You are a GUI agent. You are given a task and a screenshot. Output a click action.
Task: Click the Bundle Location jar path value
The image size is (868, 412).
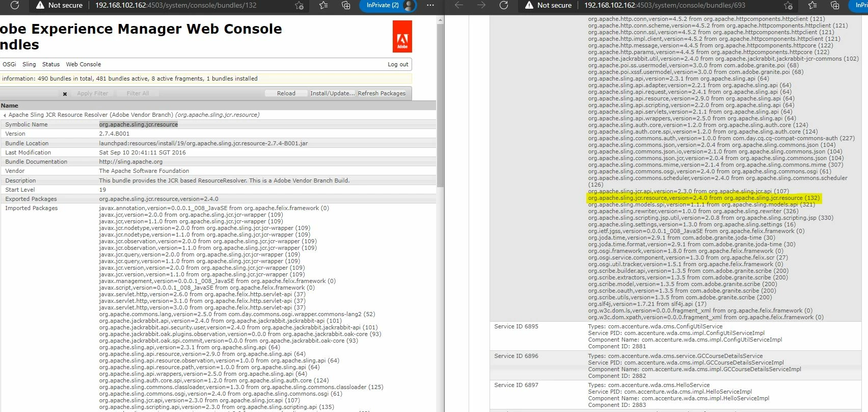tap(203, 143)
